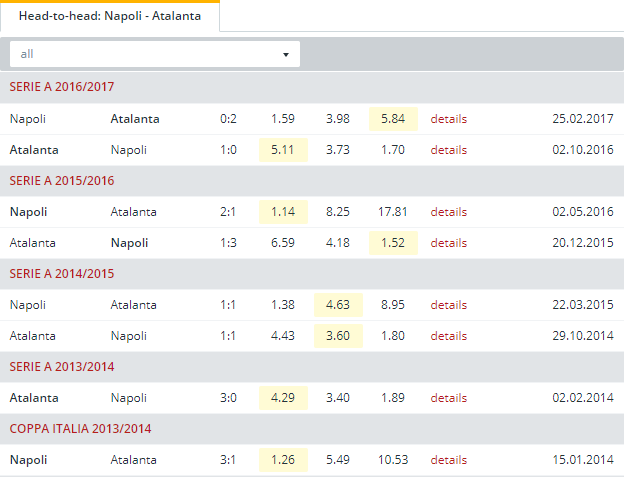Click odds value 8.95

coord(393,305)
